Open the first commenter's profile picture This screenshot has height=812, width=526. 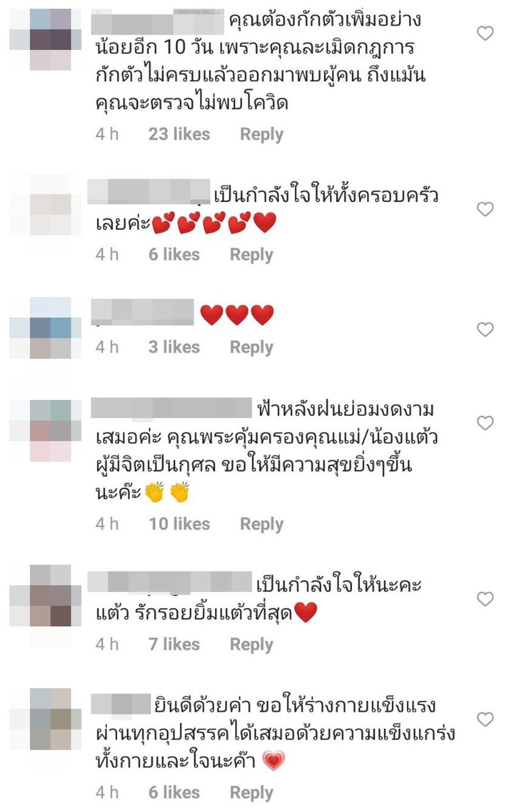(46, 39)
